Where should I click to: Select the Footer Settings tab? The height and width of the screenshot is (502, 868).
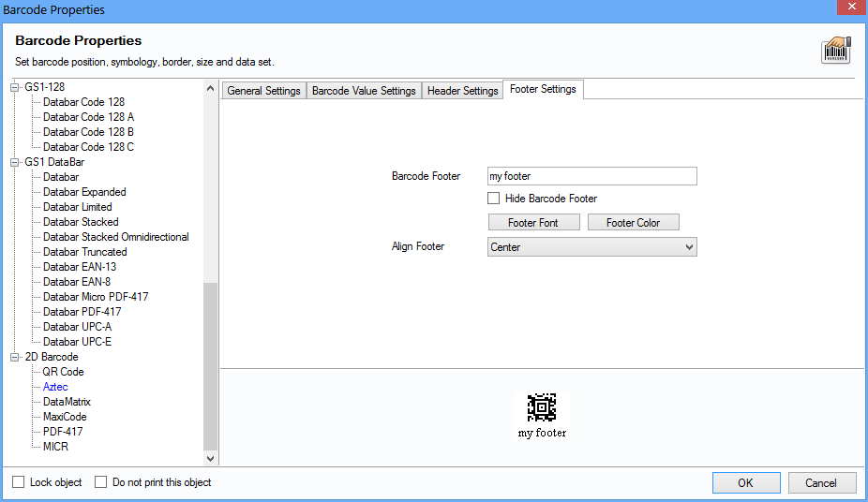click(543, 89)
